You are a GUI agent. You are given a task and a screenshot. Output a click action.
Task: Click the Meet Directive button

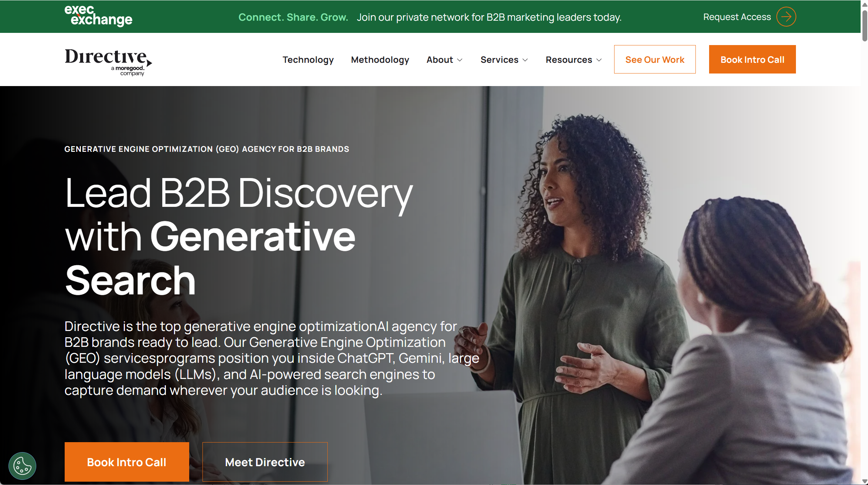[265, 462]
